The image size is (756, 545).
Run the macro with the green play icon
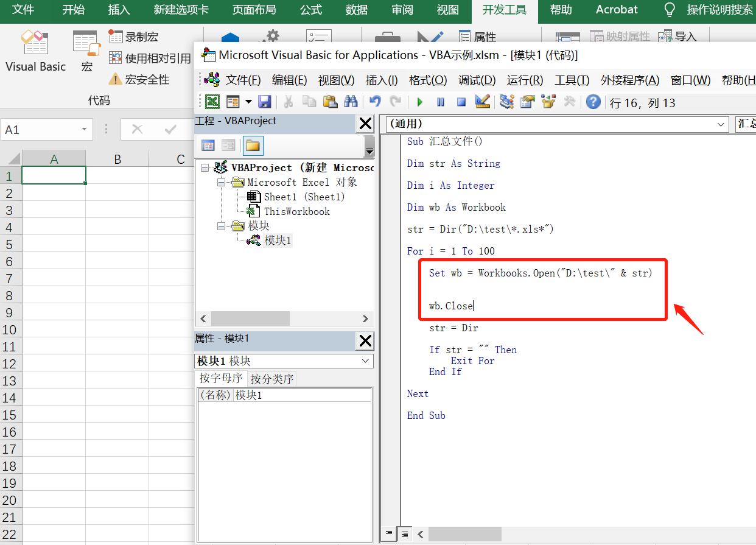(420, 102)
